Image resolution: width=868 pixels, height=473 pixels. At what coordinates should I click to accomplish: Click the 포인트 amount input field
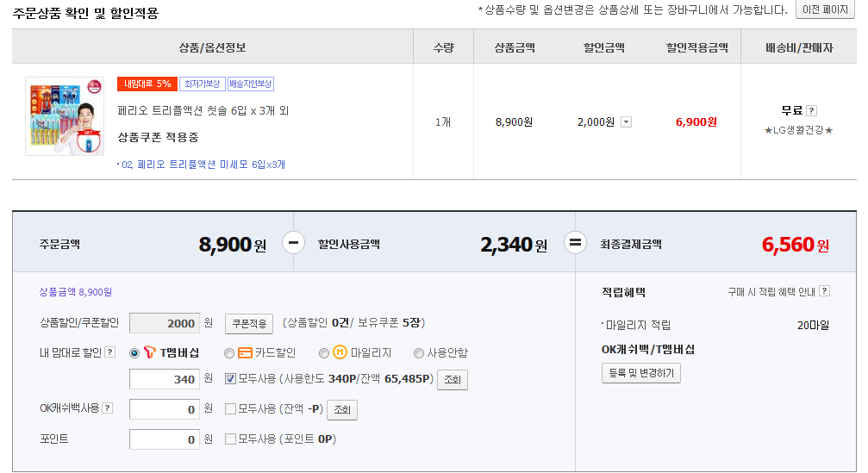pos(164,439)
